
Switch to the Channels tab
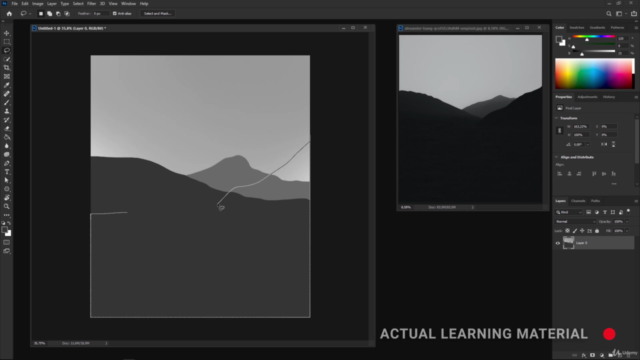[578, 201]
